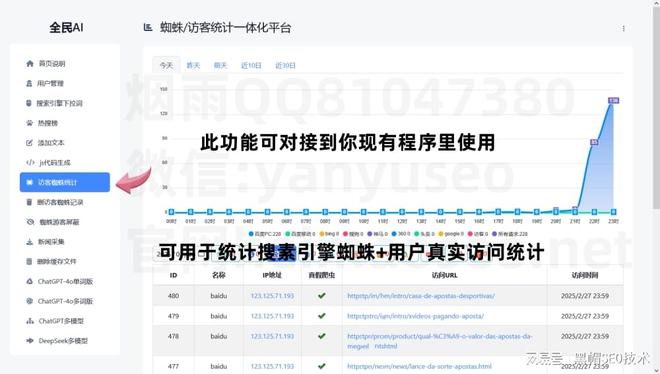Open videos-pagando-aposta URL link
The height and width of the screenshot is (374, 660).
point(415,316)
